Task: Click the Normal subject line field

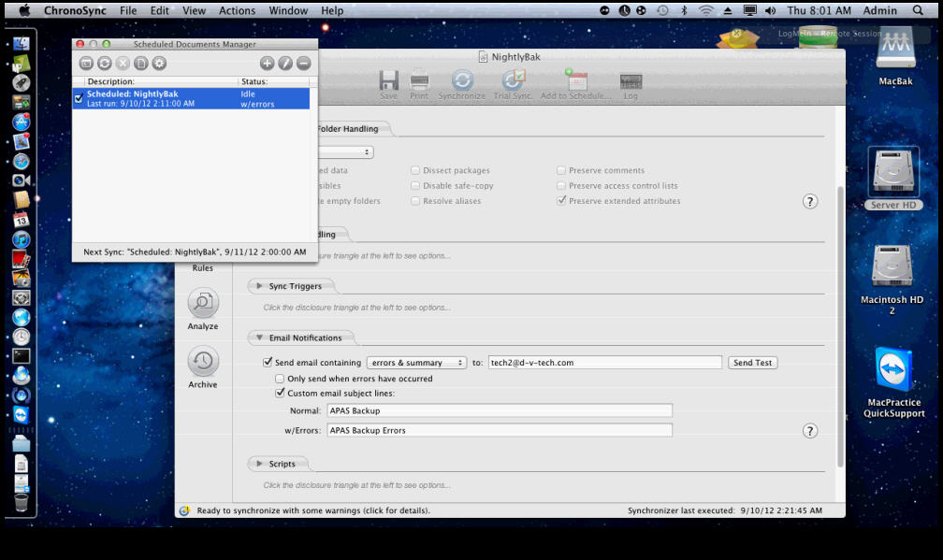Action: click(x=500, y=410)
